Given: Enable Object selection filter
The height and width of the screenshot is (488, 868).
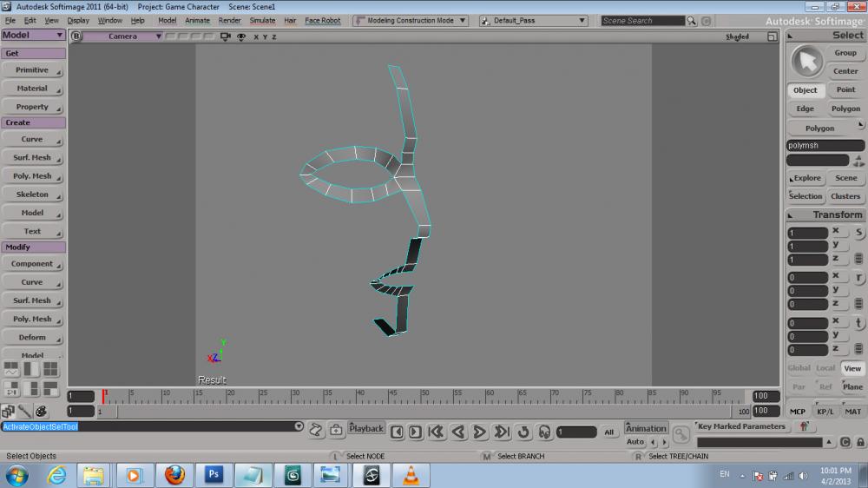Looking at the screenshot, I should (x=805, y=90).
